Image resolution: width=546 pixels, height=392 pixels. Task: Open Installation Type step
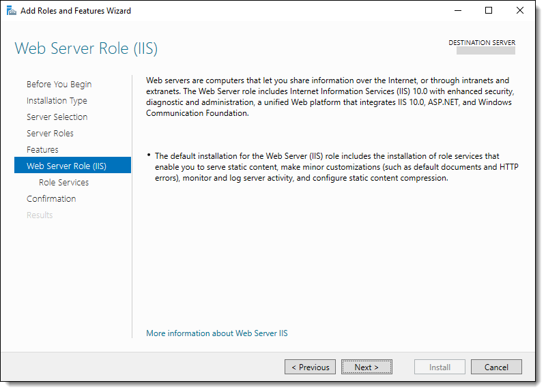(x=57, y=101)
